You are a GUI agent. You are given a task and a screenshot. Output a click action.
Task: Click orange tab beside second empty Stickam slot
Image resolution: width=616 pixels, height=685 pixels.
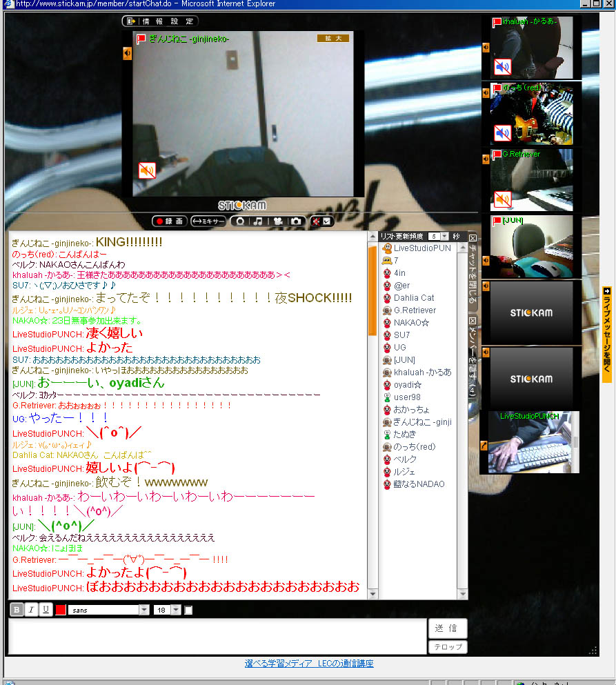[486, 352]
